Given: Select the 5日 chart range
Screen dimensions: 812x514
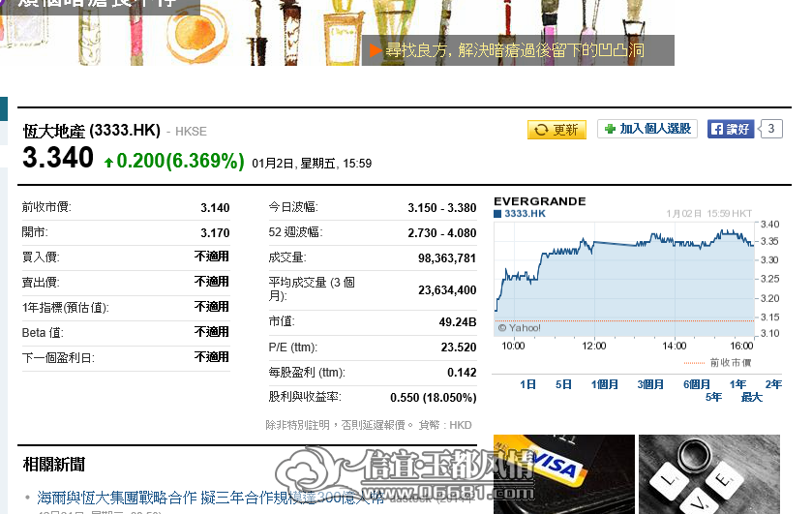Looking at the screenshot, I should (x=563, y=384).
